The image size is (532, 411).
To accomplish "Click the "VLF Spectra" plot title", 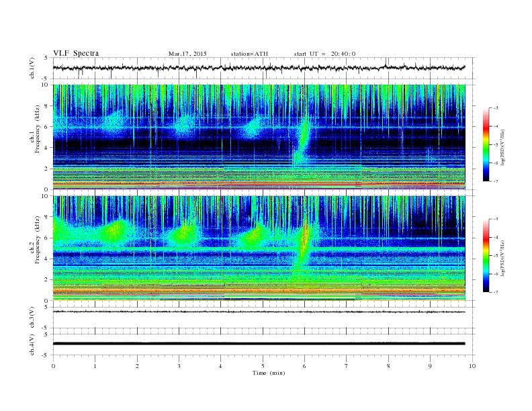I will coord(76,53).
